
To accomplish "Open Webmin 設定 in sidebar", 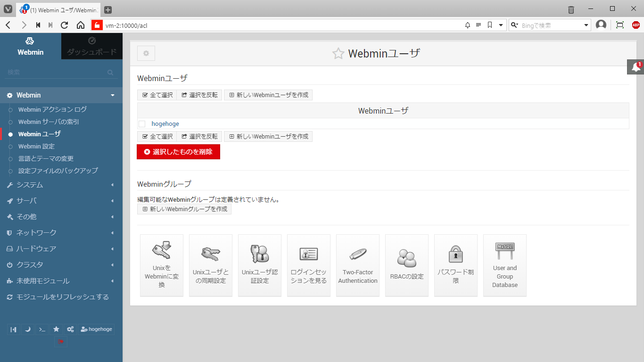I will pos(36,146).
